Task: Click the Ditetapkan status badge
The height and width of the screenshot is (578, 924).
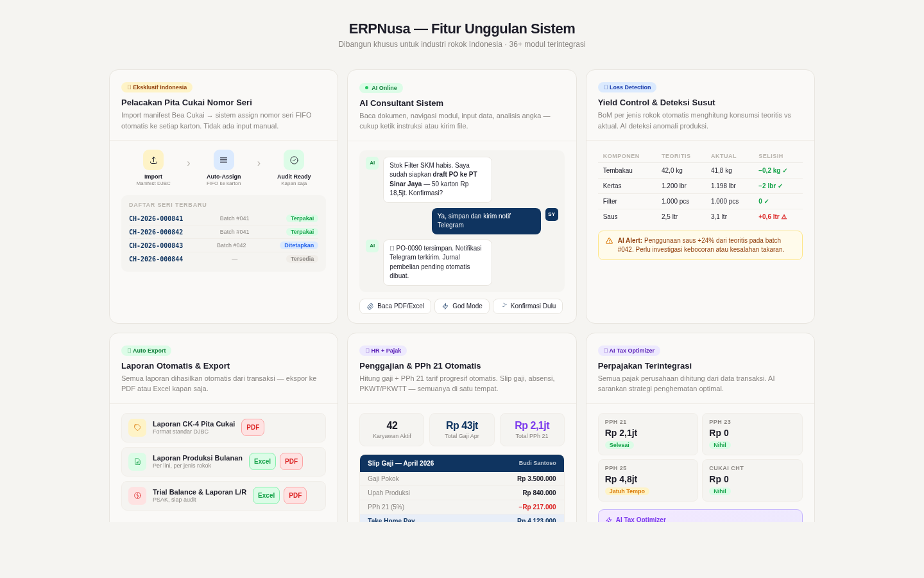Action: click(x=299, y=245)
